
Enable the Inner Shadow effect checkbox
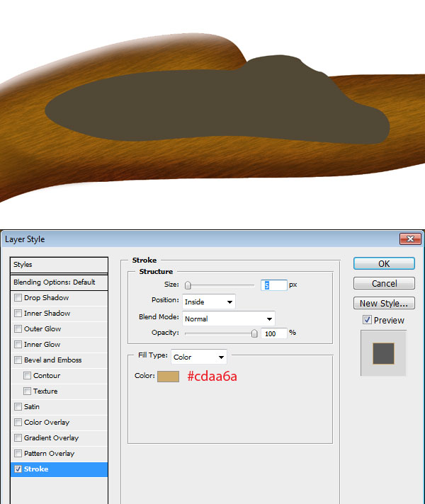coord(18,314)
